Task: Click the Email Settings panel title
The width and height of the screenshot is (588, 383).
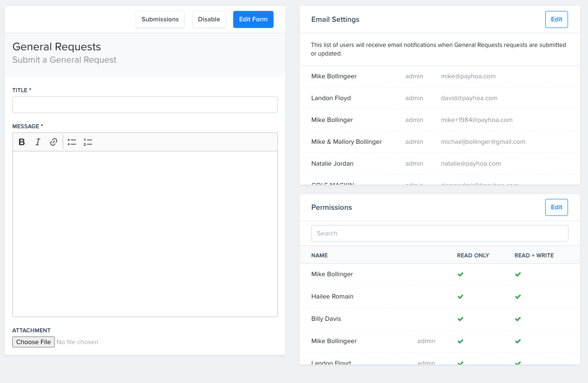Action: tap(335, 19)
